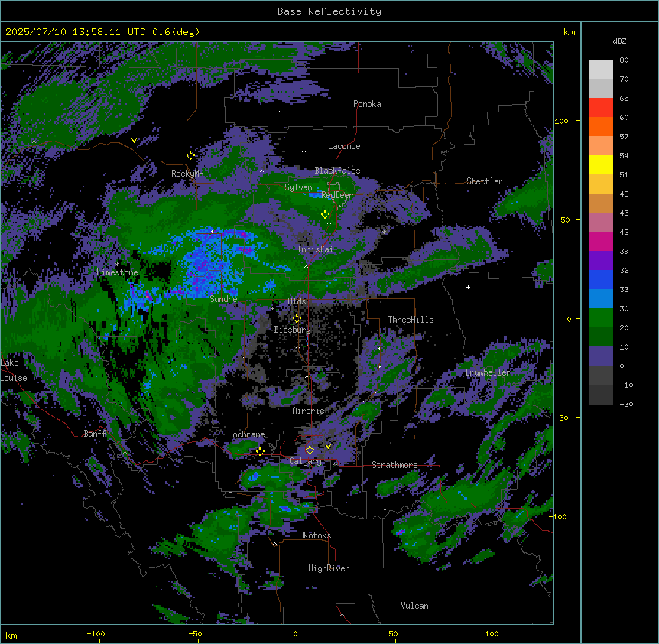Click the yellow V marker east of Calgary
This screenshot has height=644, width=659.
pyautogui.click(x=328, y=447)
